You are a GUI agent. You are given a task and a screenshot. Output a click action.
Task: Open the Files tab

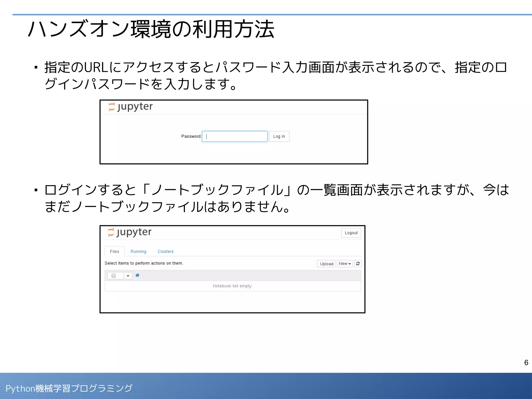[115, 251]
